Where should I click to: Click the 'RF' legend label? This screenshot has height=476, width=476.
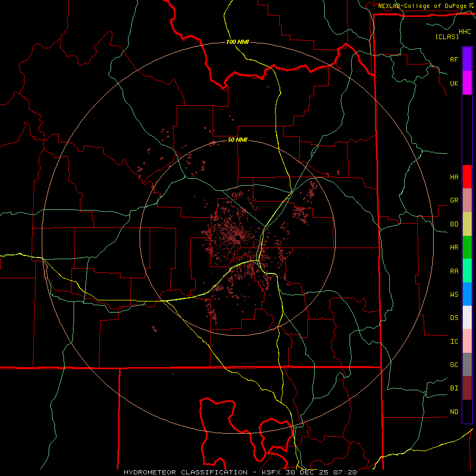click(x=454, y=59)
